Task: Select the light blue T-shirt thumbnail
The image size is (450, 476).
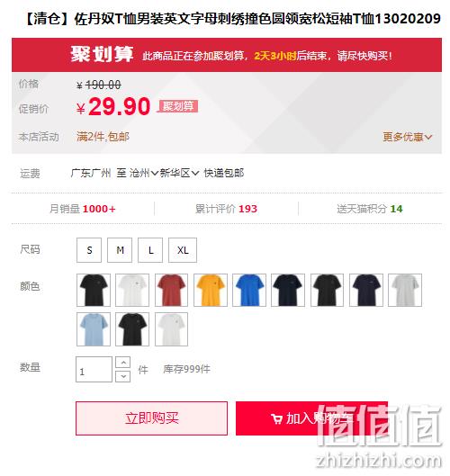Action: coord(94,329)
